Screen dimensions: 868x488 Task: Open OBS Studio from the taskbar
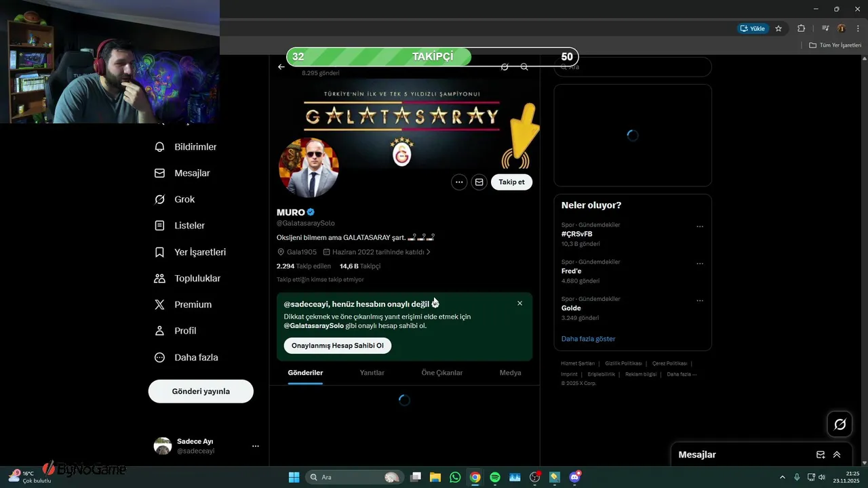[535, 477]
